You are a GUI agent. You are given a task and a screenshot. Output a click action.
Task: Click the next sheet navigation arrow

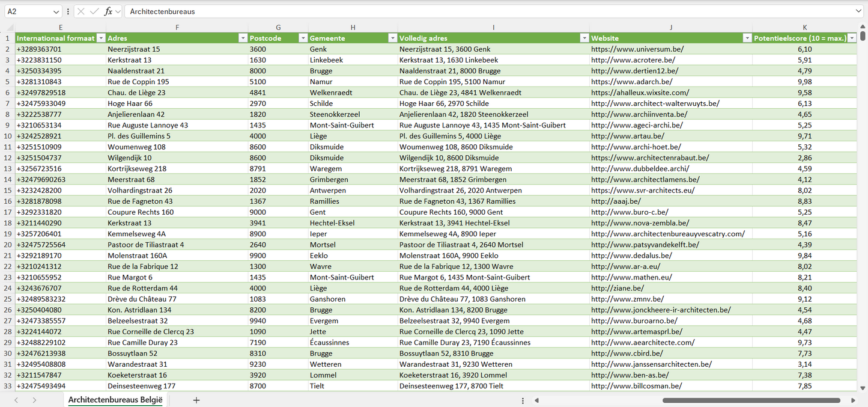pyautogui.click(x=34, y=400)
